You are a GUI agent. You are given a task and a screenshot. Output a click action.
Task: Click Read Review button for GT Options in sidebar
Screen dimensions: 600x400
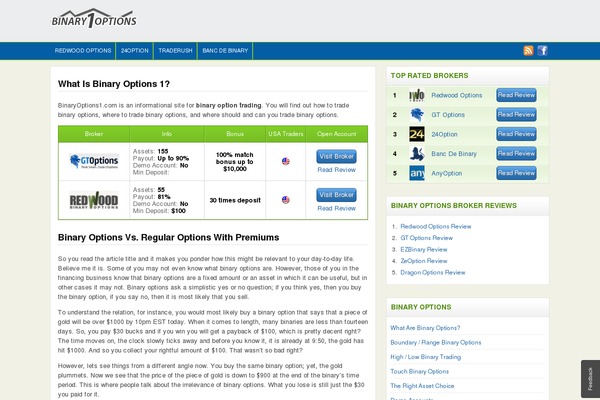point(516,114)
